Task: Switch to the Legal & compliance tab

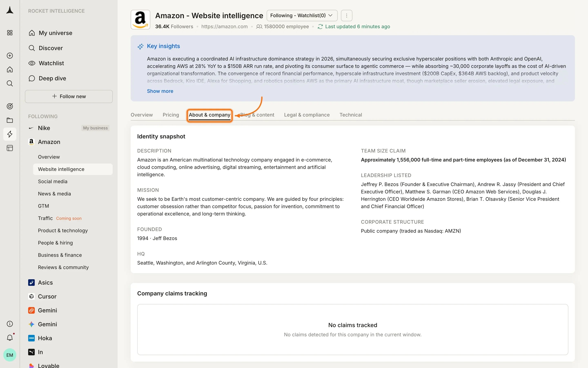Action: tap(307, 115)
